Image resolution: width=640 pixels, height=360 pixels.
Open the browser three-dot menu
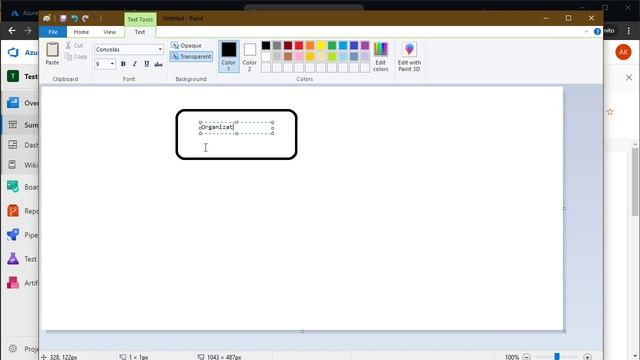pos(629,31)
